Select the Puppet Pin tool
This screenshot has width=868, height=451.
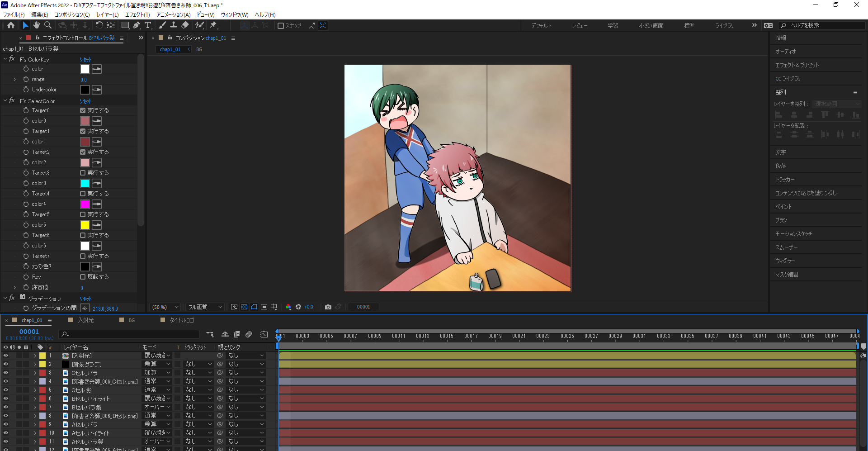pos(213,25)
